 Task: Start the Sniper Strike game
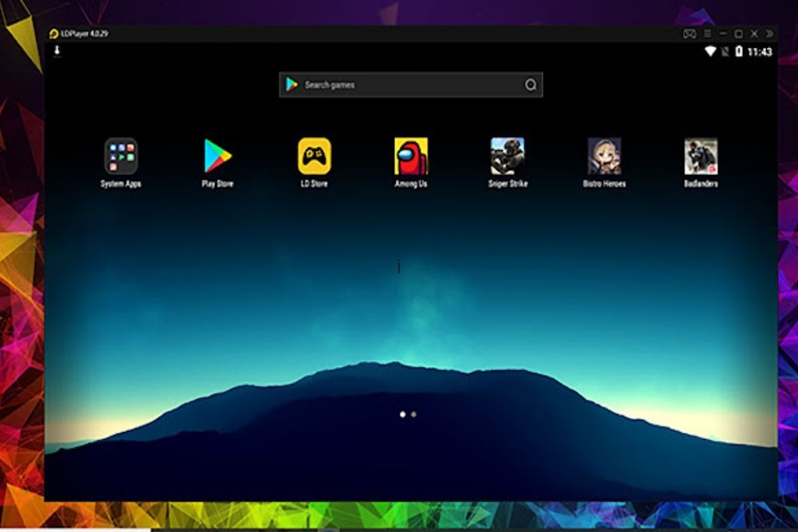point(507,156)
